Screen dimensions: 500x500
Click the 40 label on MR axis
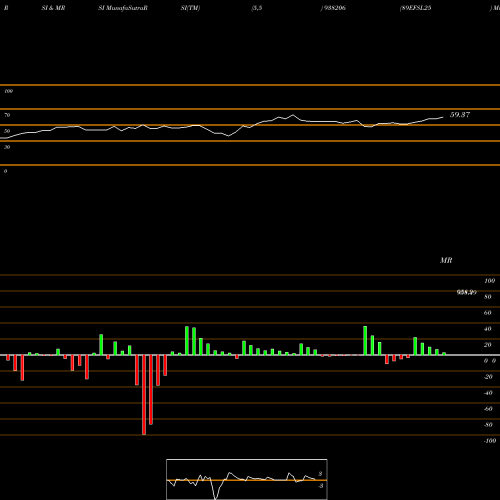point(488,329)
